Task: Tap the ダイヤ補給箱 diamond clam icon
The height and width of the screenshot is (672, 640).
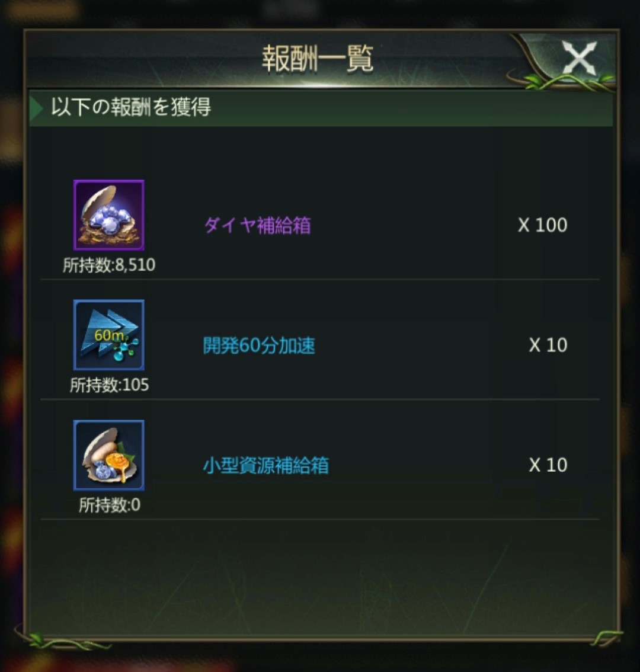Action: (x=109, y=215)
